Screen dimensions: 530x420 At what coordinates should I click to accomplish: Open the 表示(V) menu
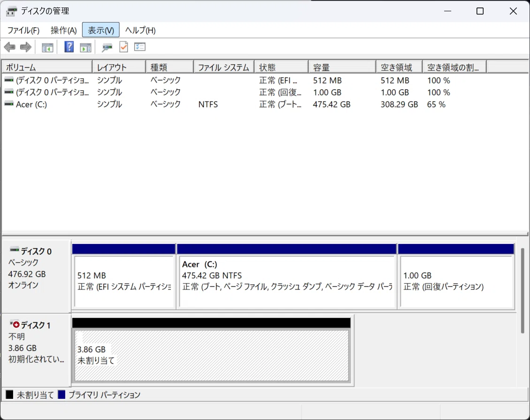[x=101, y=30]
